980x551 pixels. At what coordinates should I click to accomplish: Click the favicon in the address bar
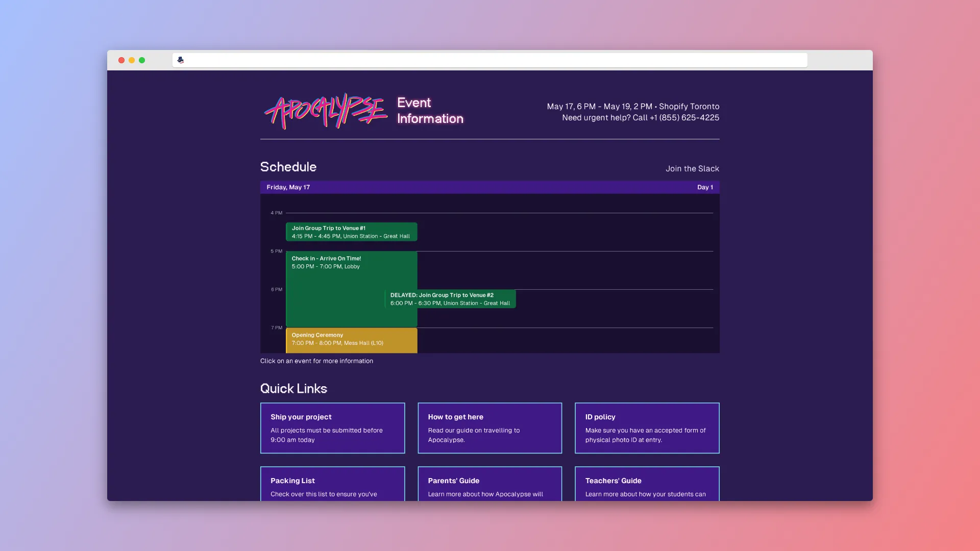click(180, 60)
